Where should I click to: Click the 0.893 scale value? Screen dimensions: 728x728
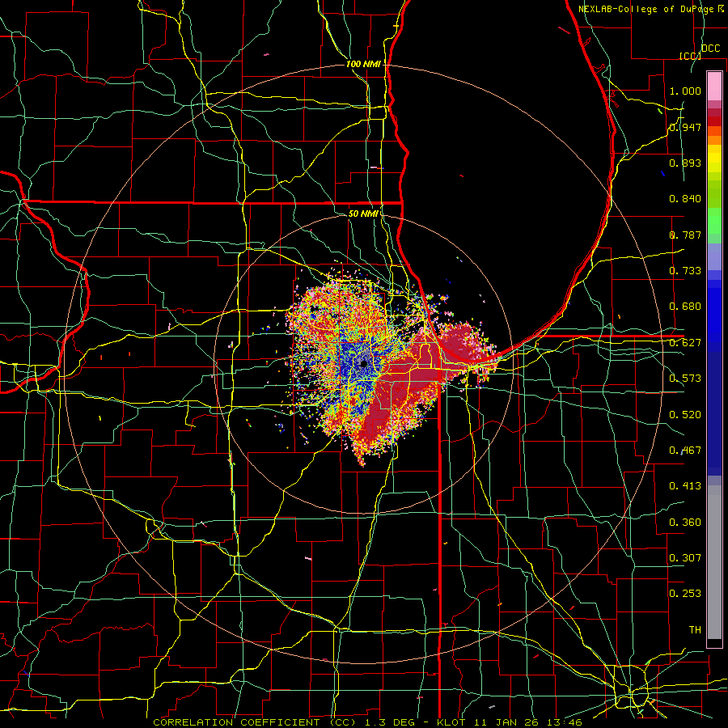click(x=685, y=163)
